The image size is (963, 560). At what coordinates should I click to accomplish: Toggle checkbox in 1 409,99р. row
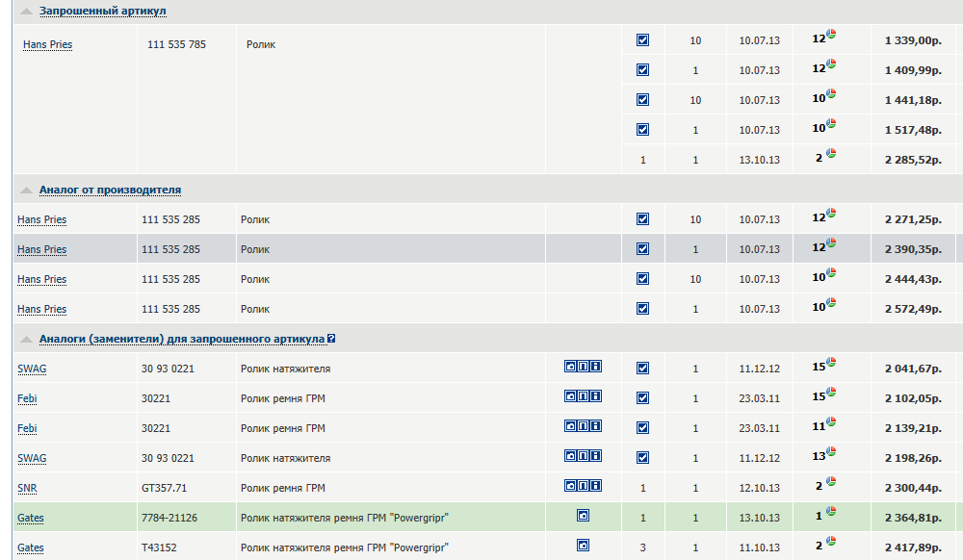pyautogui.click(x=642, y=70)
